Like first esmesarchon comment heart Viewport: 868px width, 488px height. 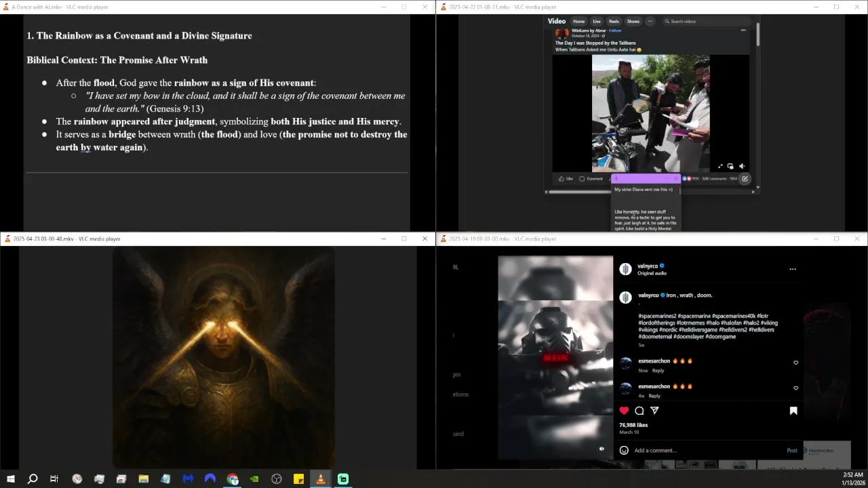point(795,363)
